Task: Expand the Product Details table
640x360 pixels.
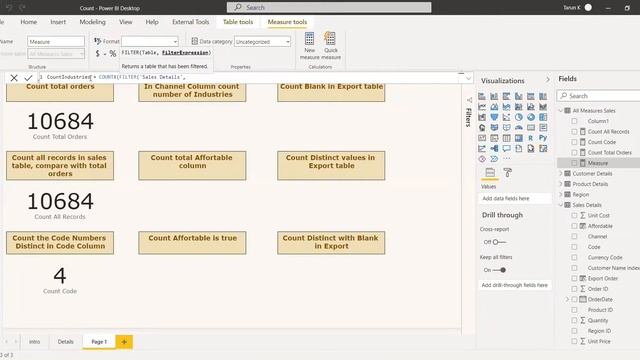Action: coord(561,184)
